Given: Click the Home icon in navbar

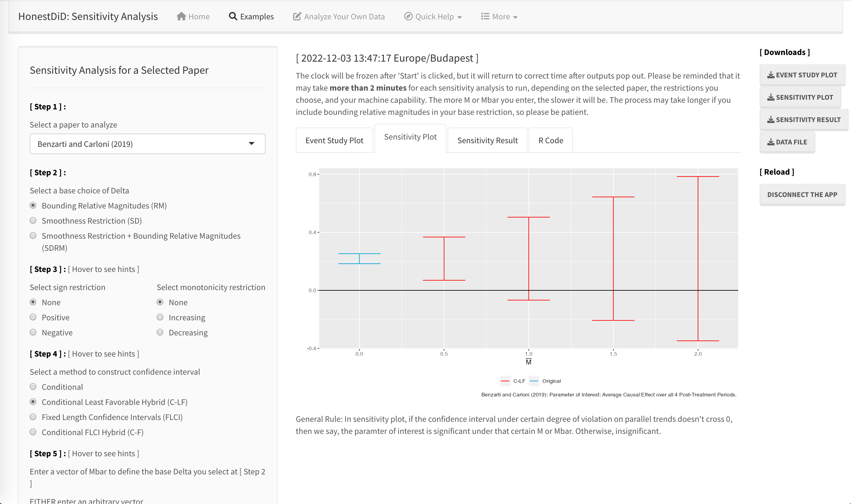Looking at the screenshot, I should pos(182,16).
